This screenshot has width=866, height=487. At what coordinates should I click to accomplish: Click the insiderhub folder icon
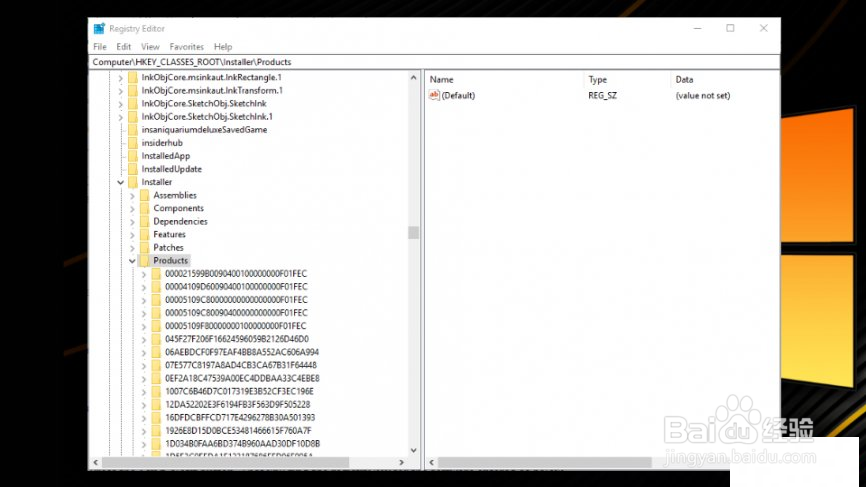133,142
